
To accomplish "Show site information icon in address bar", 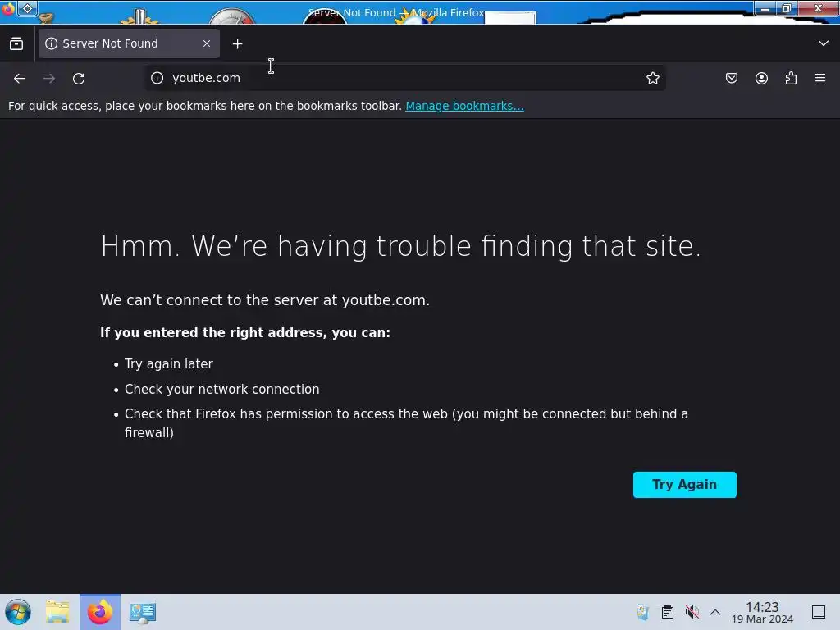I will point(157,78).
